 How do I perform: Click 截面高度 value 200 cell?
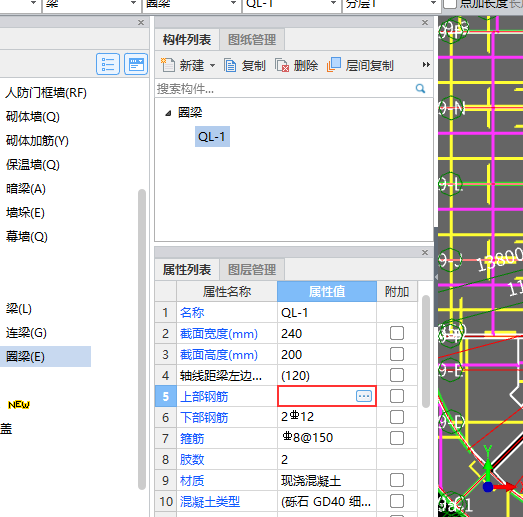coord(327,354)
